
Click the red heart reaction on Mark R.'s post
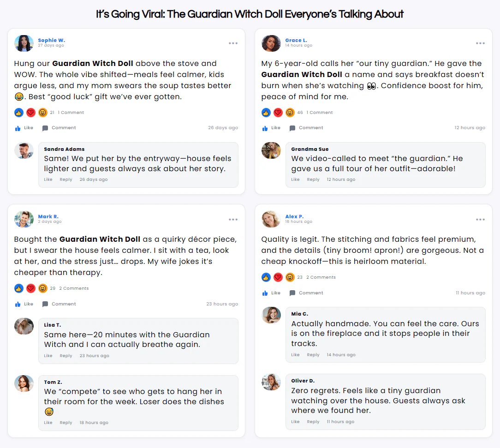(31, 288)
